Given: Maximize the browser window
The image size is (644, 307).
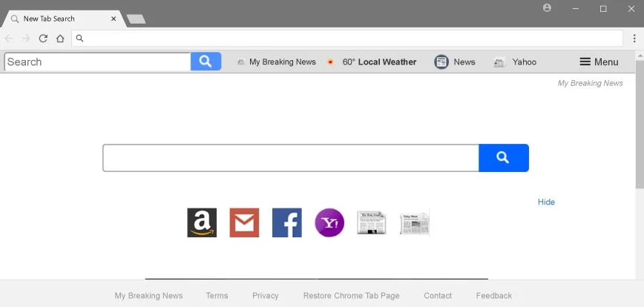Looking at the screenshot, I should (603, 9).
